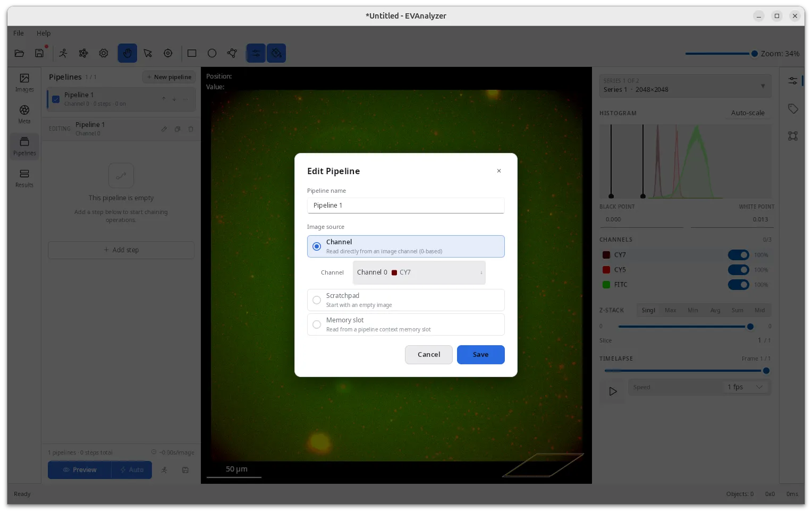The height and width of the screenshot is (513, 812).
Task: Click the trash delete icon for Pipeline 1
Action: point(191,129)
